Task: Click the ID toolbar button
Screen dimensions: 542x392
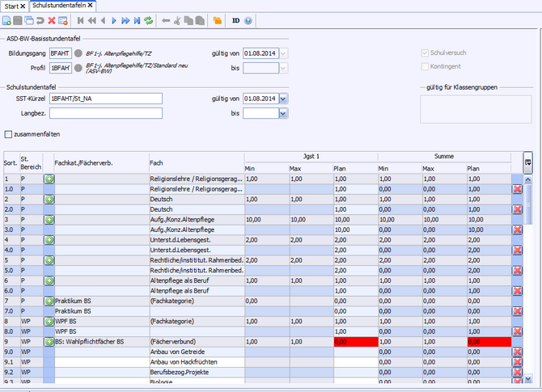Action: pos(235,19)
